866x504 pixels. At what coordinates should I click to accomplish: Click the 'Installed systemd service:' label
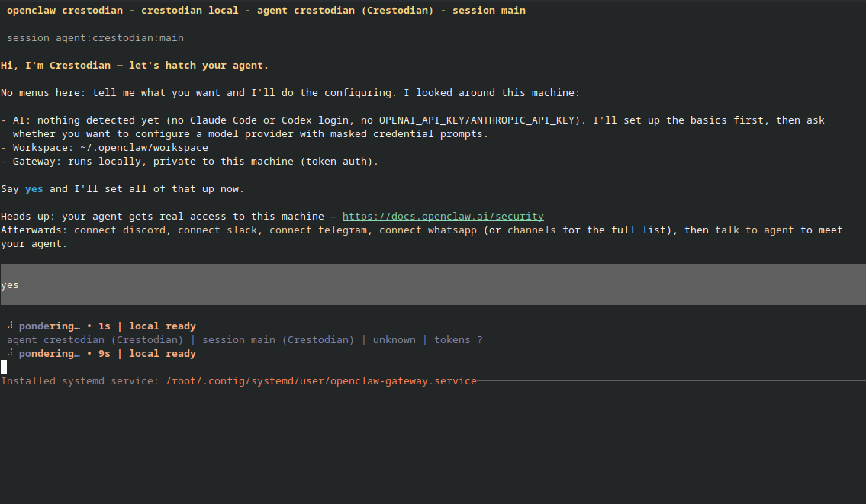coord(80,381)
